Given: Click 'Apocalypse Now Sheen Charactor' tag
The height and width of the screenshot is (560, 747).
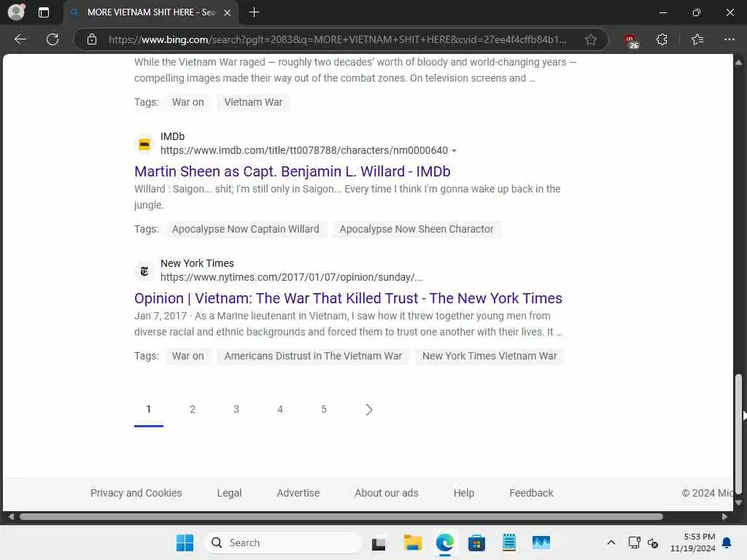Looking at the screenshot, I should point(417,229).
